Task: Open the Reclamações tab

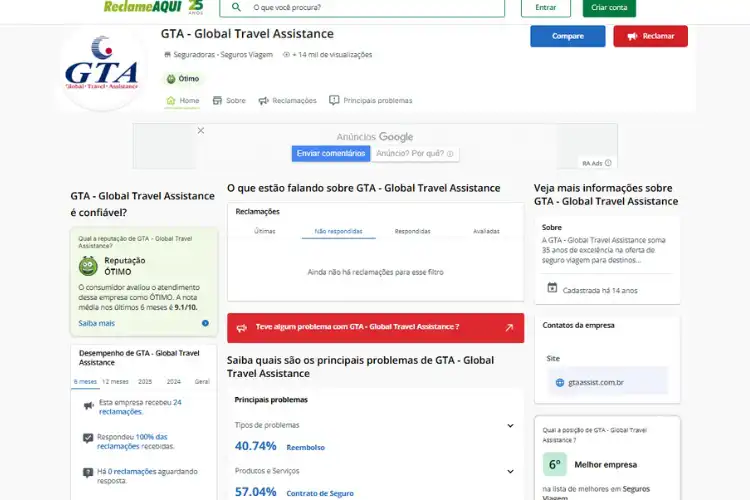Action: click(287, 100)
